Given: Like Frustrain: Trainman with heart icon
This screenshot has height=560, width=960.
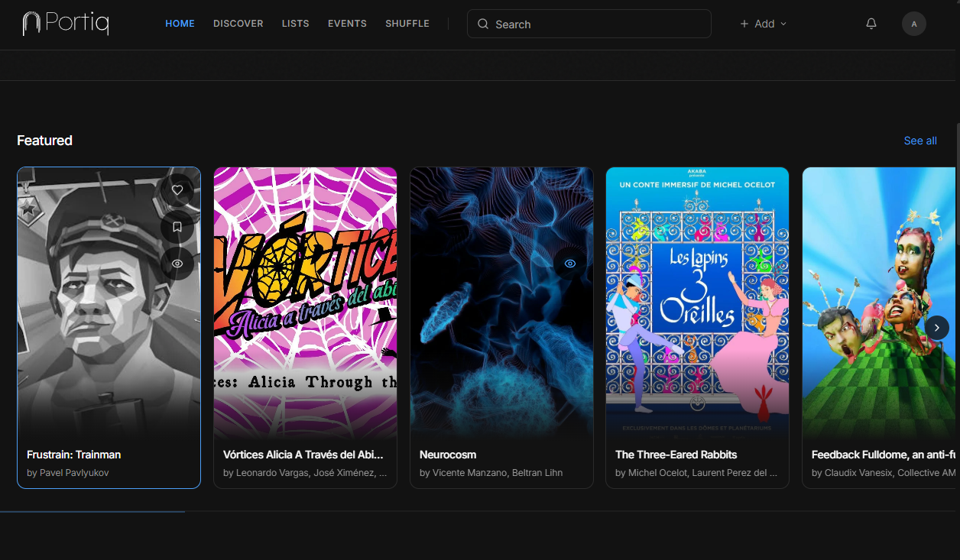Looking at the screenshot, I should (177, 190).
